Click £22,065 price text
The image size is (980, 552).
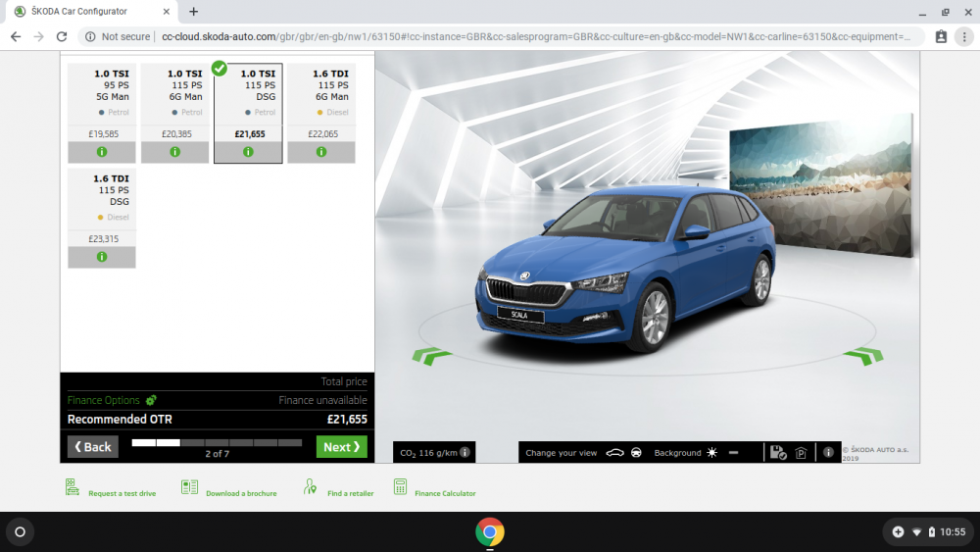coord(322,133)
